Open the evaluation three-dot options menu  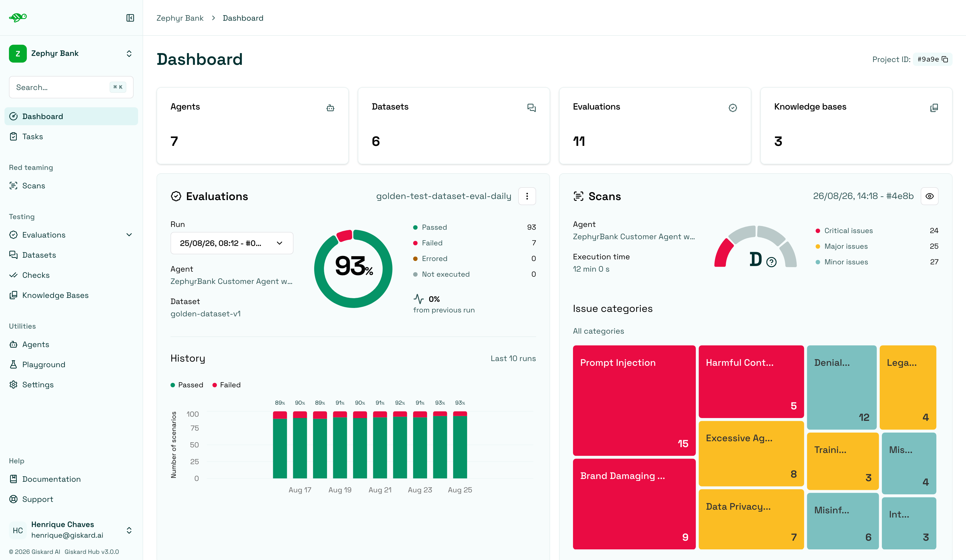pos(527,196)
